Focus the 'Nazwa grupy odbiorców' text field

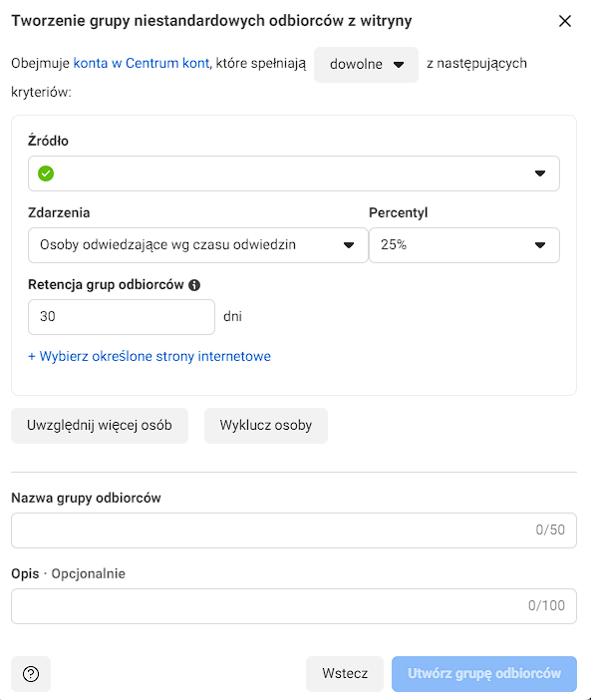(x=293, y=530)
